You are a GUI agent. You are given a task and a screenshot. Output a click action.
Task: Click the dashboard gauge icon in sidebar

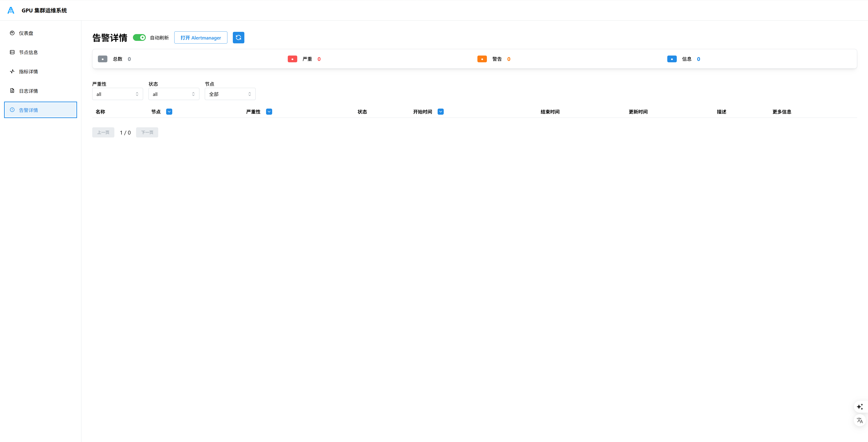click(x=12, y=33)
